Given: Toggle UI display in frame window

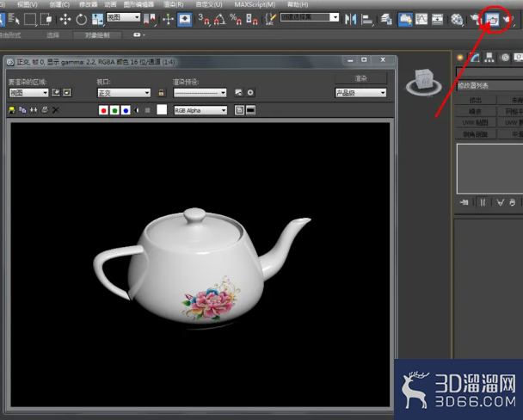Looking at the screenshot, I should click(x=250, y=110).
